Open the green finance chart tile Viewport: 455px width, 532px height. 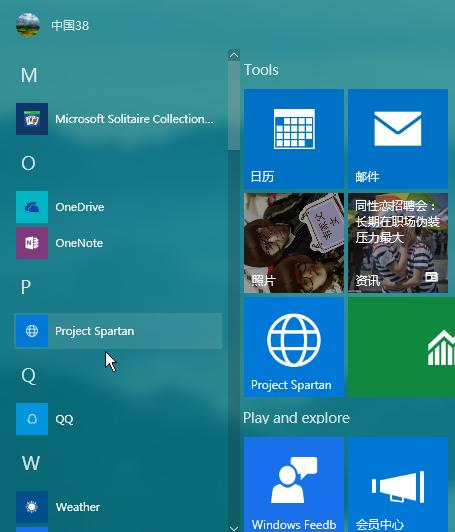(x=401, y=347)
